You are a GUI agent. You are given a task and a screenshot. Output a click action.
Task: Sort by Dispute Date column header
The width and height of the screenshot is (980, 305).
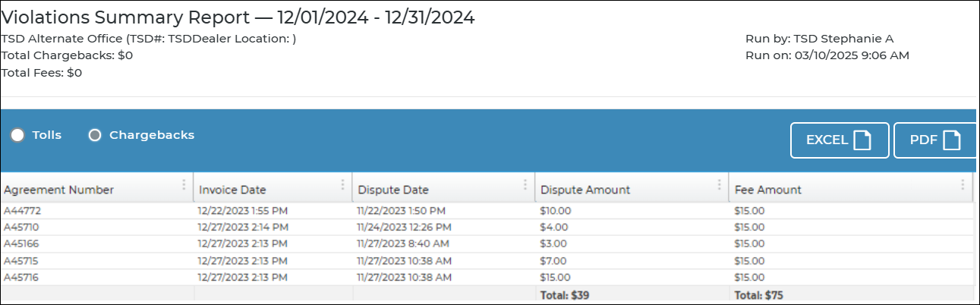tap(393, 190)
